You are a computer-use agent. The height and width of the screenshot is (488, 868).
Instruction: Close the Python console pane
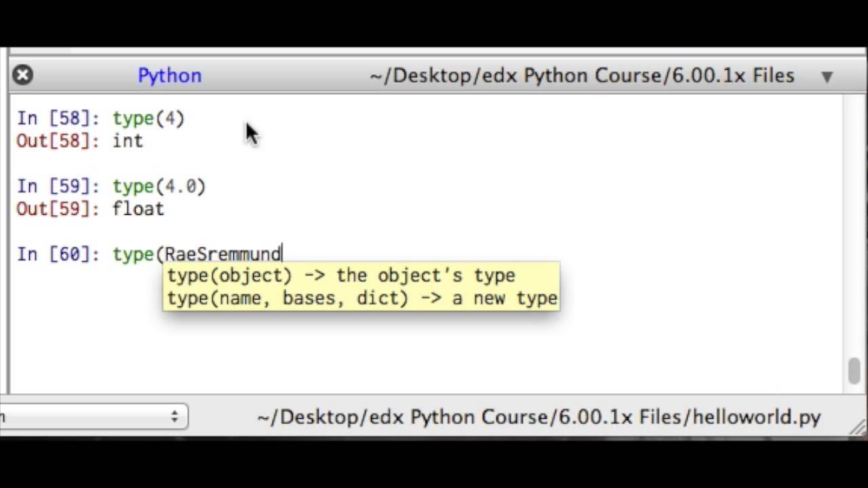click(x=22, y=75)
